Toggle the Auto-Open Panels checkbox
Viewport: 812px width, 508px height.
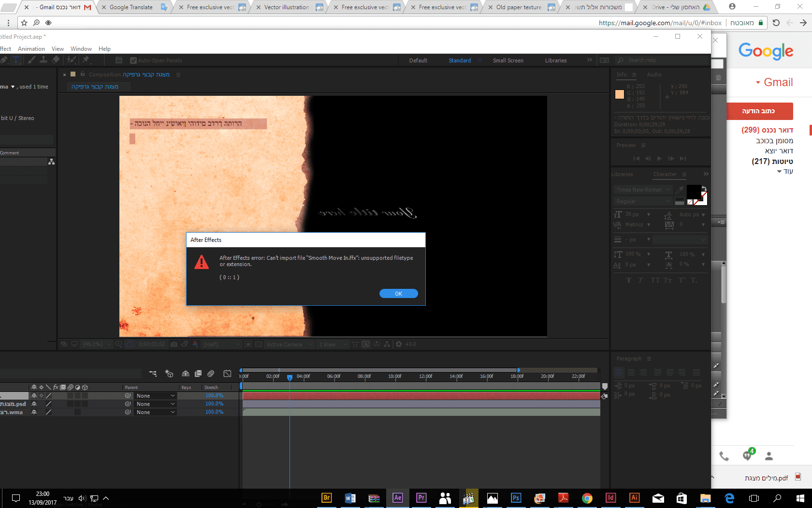(x=133, y=60)
